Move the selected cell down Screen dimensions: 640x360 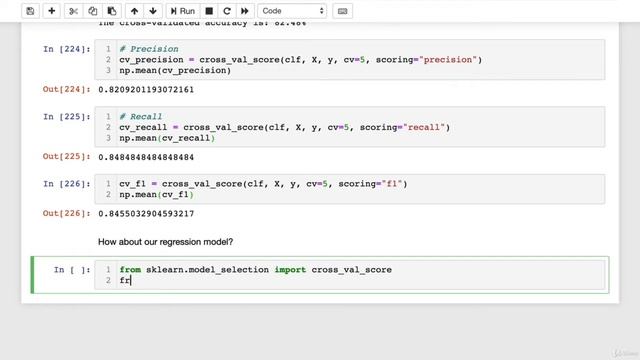153,11
